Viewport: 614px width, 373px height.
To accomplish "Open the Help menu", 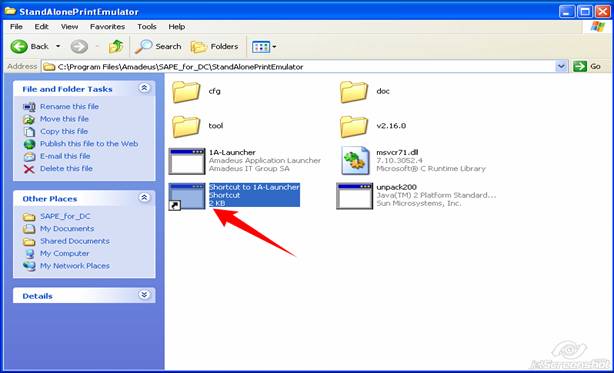I will click(x=177, y=27).
